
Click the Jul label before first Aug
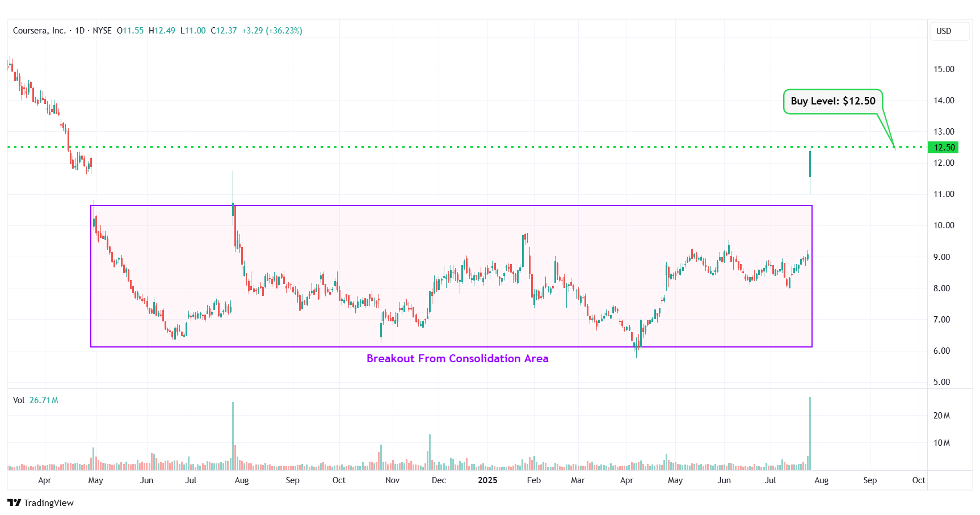click(x=191, y=480)
